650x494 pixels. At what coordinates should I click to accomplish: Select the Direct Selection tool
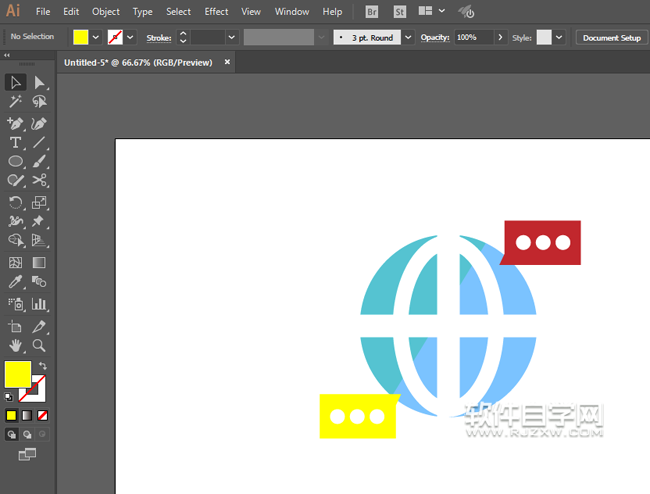coord(40,82)
